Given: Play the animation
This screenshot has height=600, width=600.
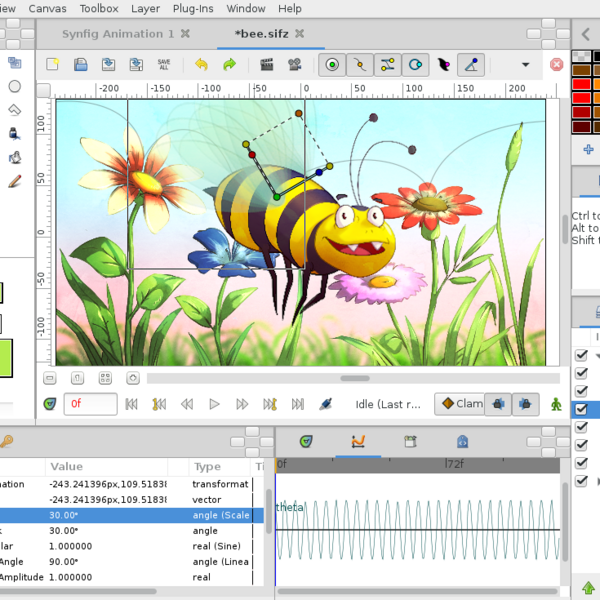Looking at the screenshot, I should (x=214, y=404).
